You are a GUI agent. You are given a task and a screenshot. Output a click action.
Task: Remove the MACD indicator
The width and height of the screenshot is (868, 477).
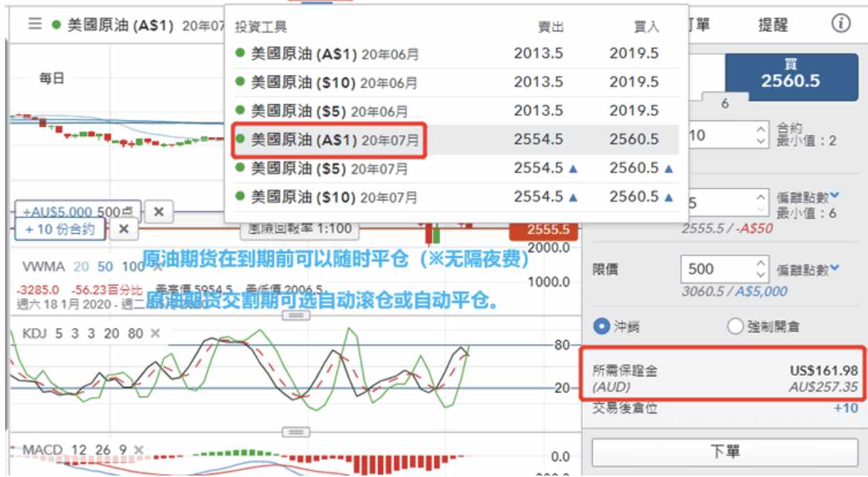(x=138, y=450)
